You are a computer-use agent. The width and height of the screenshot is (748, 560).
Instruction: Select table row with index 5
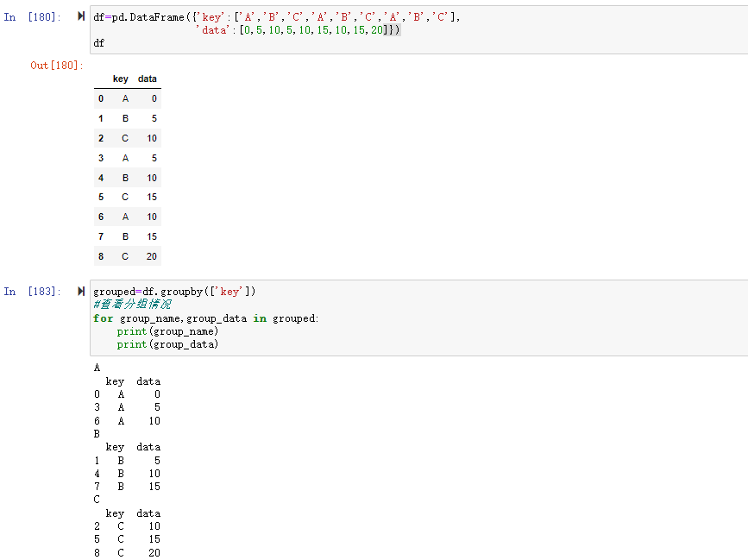(x=127, y=197)
